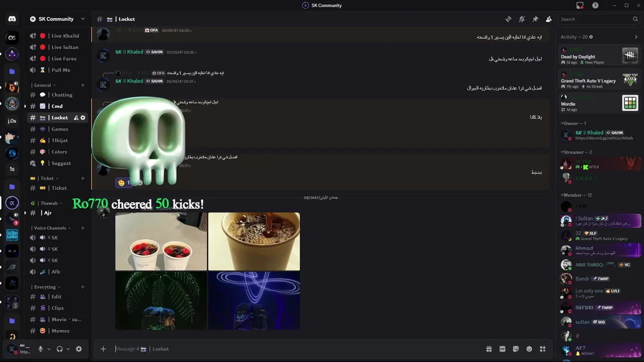Add channel to Voice Channels plus
644x362 pixels.
coord(83,228)
